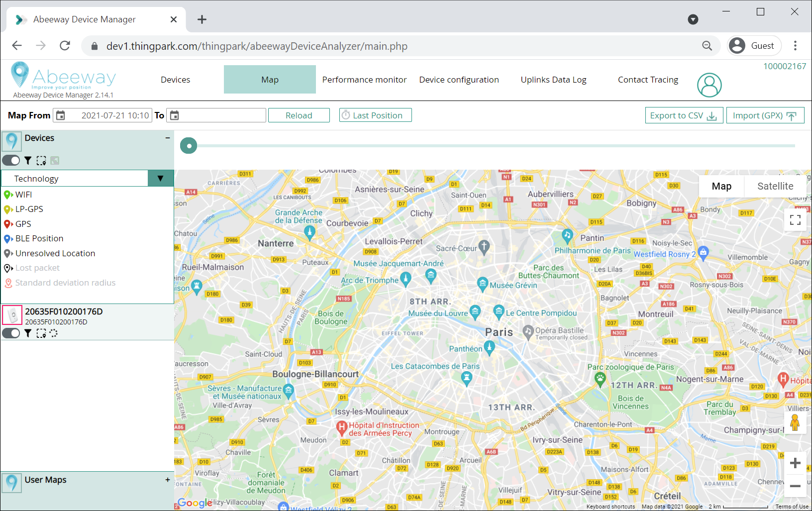Click the browser address bar URL
Viewport: 812px width, 511px height.
click(257, 46)
